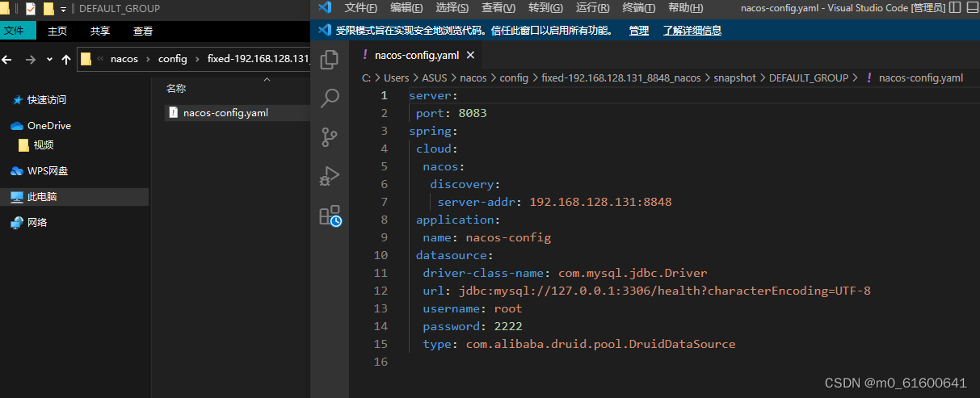Open VS Code 编辑(E) menu

pyautogui.click(x=406, y=8)
